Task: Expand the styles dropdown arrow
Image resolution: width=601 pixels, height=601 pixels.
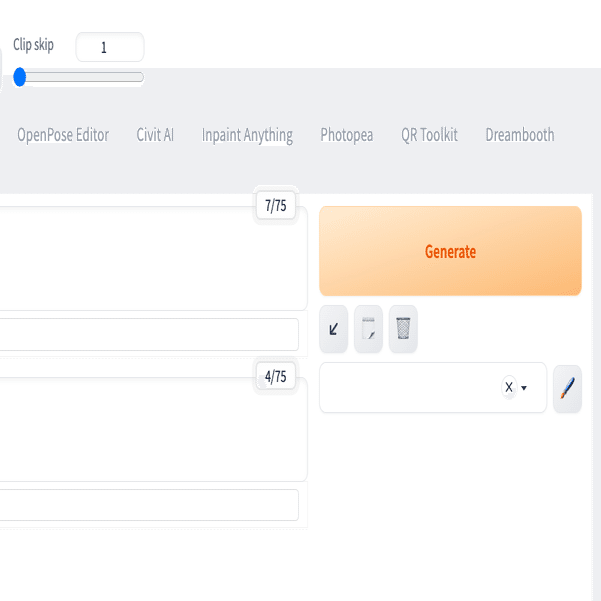Action: tap(524, 388)
